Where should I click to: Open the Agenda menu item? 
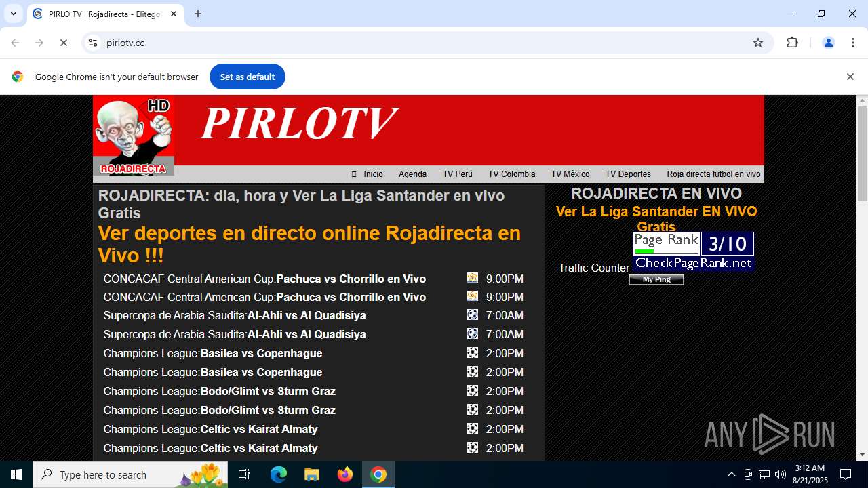[x=412, y=174]
